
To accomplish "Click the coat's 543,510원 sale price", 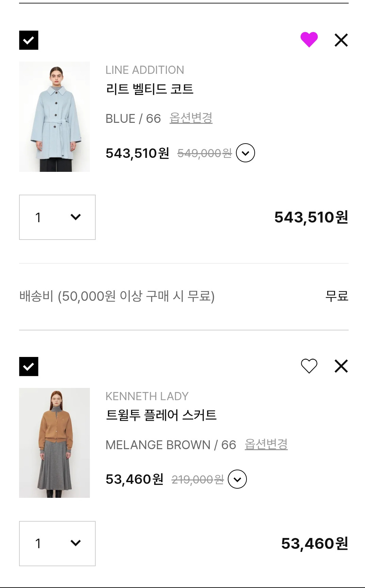I will pyautogui.click(x=137, y=153).
